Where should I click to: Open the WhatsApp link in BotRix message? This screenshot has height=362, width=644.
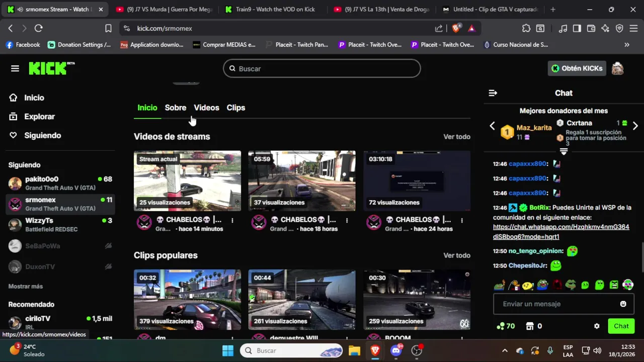pos(561,232)
